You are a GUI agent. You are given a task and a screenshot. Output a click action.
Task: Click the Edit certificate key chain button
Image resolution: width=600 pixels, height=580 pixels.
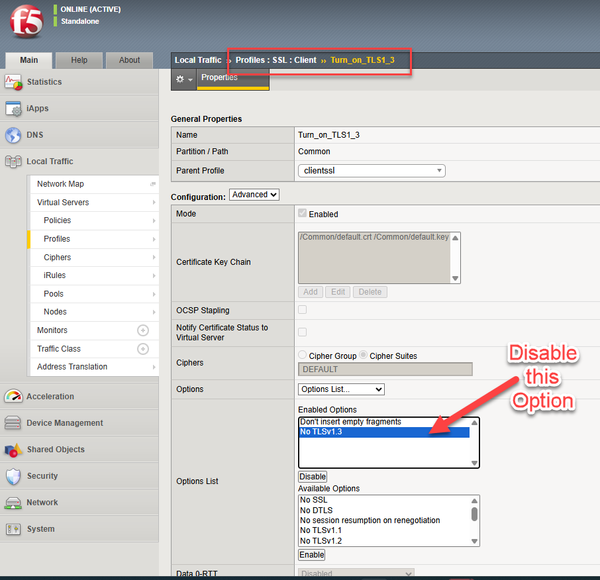point(338,292)
